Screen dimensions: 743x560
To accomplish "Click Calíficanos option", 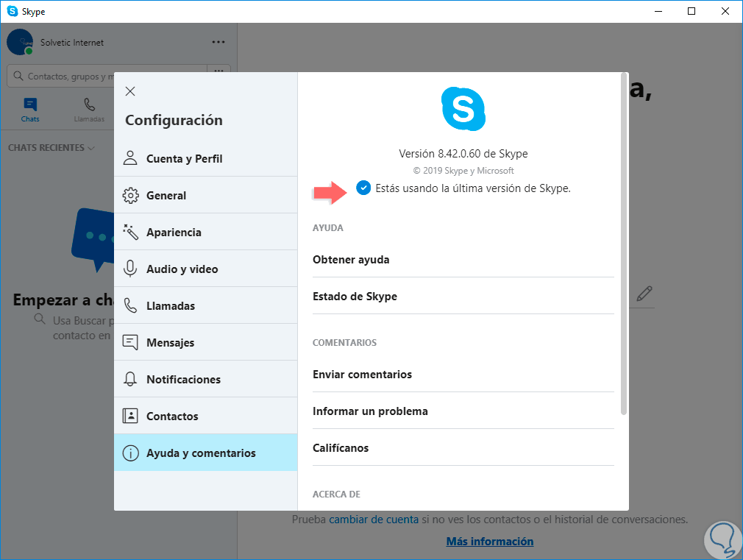I will [463, 447].
